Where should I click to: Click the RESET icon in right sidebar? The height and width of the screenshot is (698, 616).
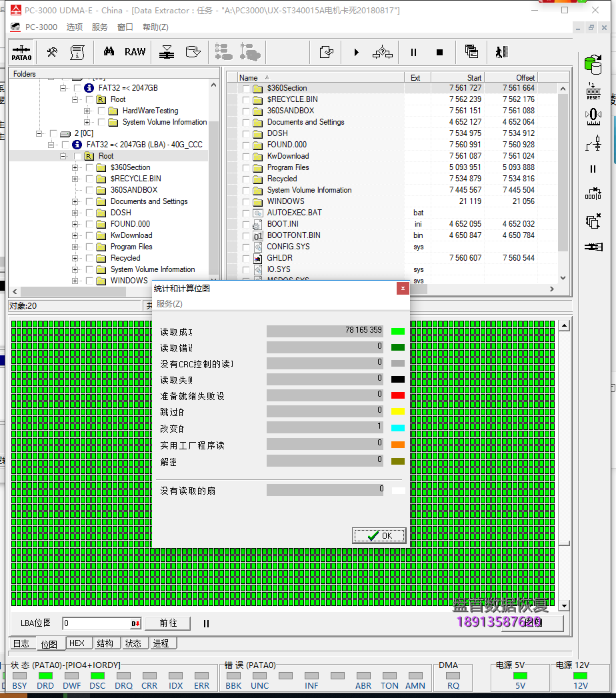pos(593,92)
